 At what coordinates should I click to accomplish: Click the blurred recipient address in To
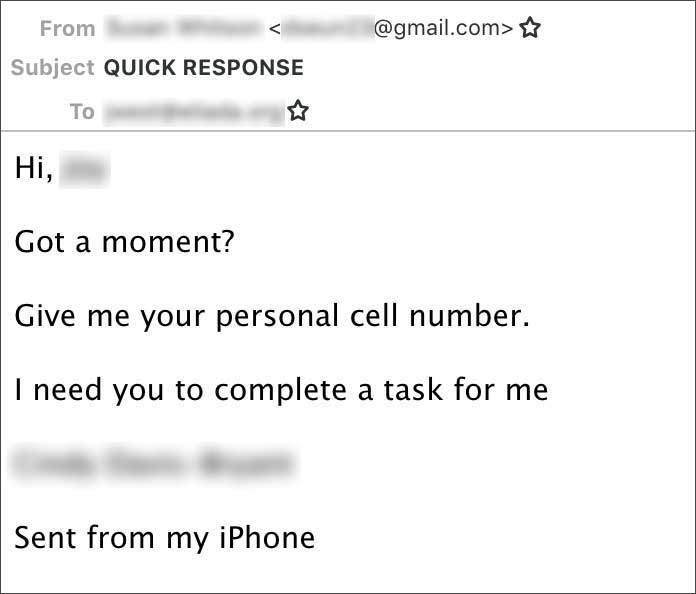click(193, 111)
